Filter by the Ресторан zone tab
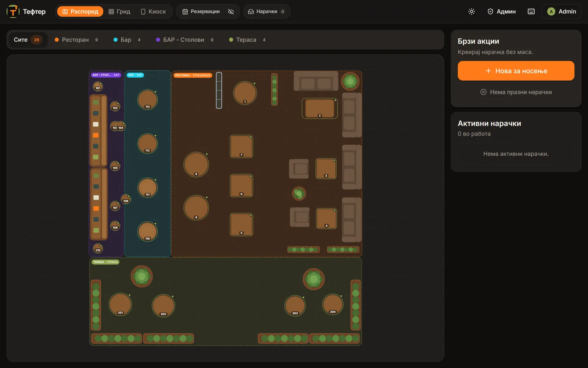This screenshot has height=368, width=588. coord(76,40)
